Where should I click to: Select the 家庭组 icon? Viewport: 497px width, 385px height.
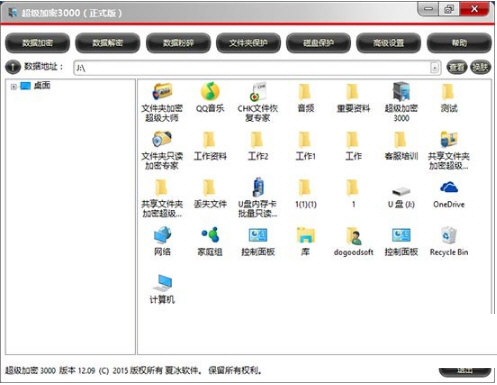[210, 241]
